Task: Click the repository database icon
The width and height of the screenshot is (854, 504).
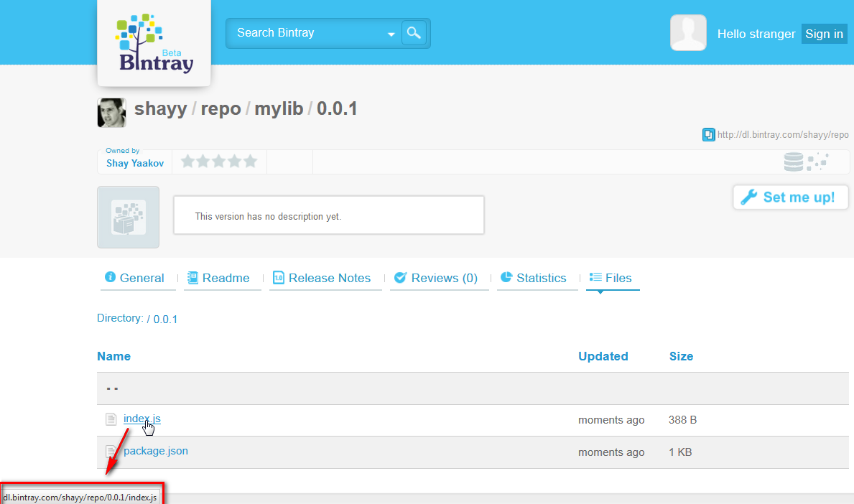Action: pos(794,162)
